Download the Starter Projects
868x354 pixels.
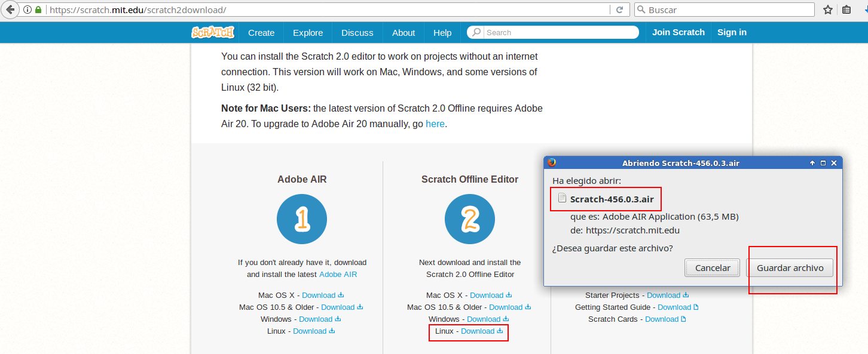tap(668, 295)
